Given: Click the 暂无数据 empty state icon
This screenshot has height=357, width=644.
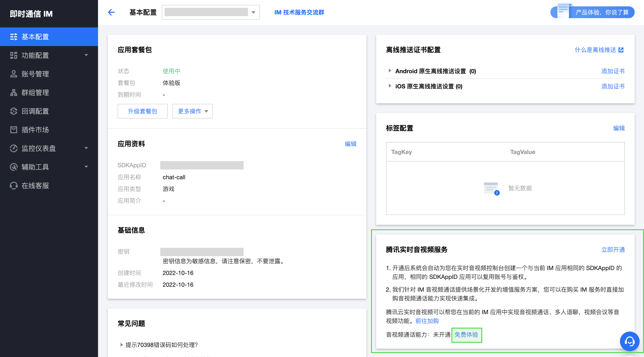Looking at the screenshot, I should pos(491,189).
